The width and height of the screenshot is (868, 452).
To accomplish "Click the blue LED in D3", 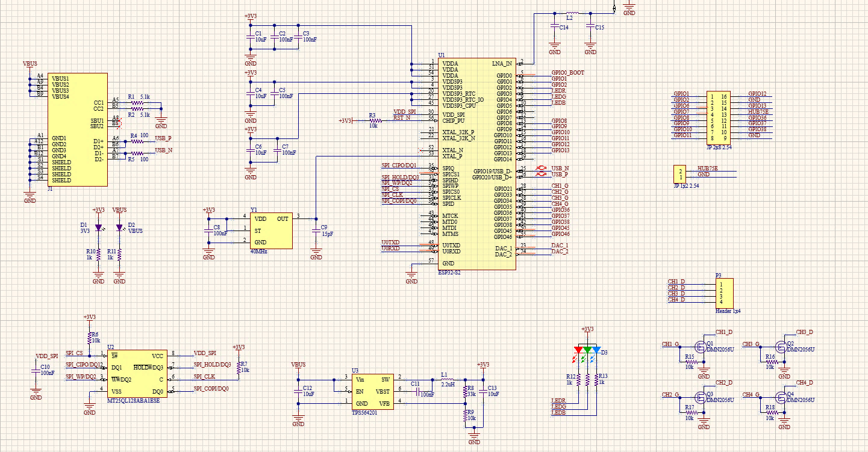I will tap(596, 350).
